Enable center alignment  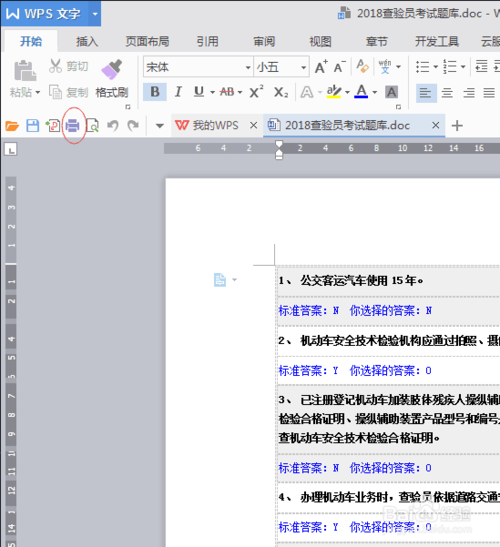pyautogui.click(x=447, y=93)
